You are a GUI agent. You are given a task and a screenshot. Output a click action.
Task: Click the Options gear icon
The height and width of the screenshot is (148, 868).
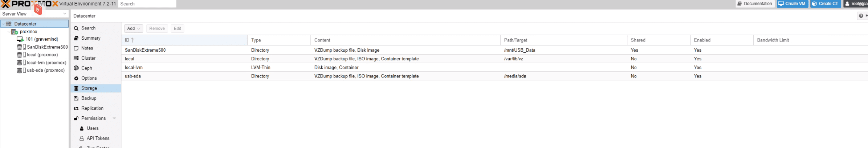pyautogui.click(x=76, y=78)
